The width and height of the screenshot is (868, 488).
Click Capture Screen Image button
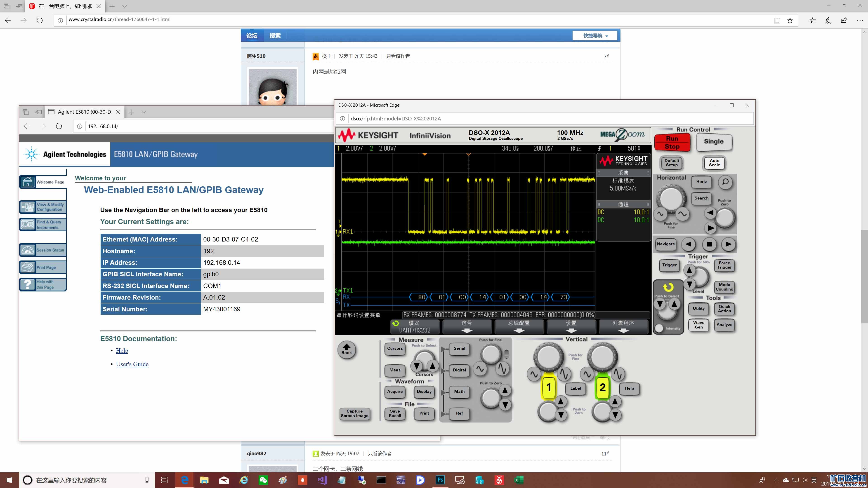click(x=354, y=414)
